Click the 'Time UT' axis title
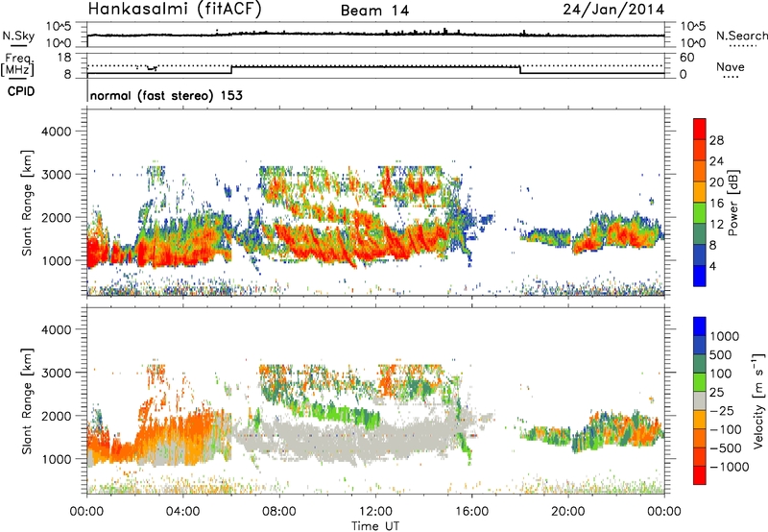This screenshot has height=532, width=768. click(x=375, y=525)
